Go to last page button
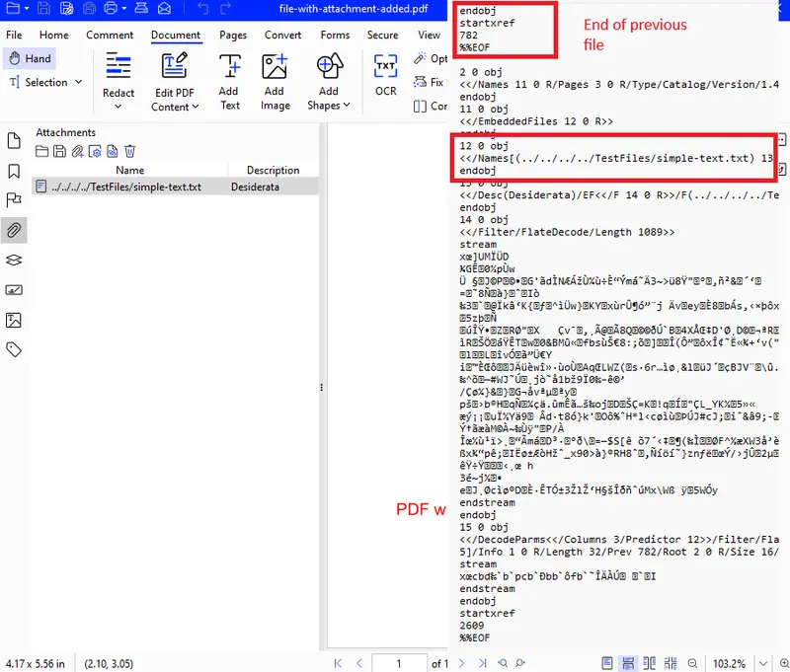790x672 pixels. 482,663
